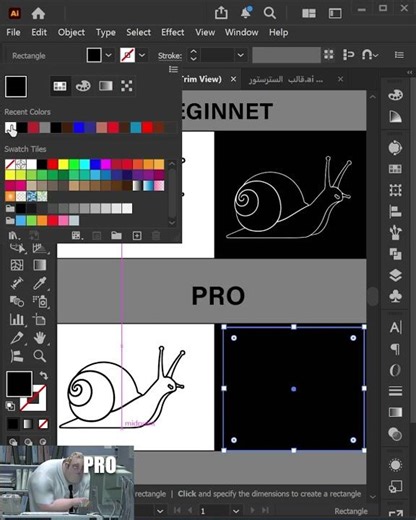Switch popup to the Gradient view
416x520 pixels.
tap(106, 86)
